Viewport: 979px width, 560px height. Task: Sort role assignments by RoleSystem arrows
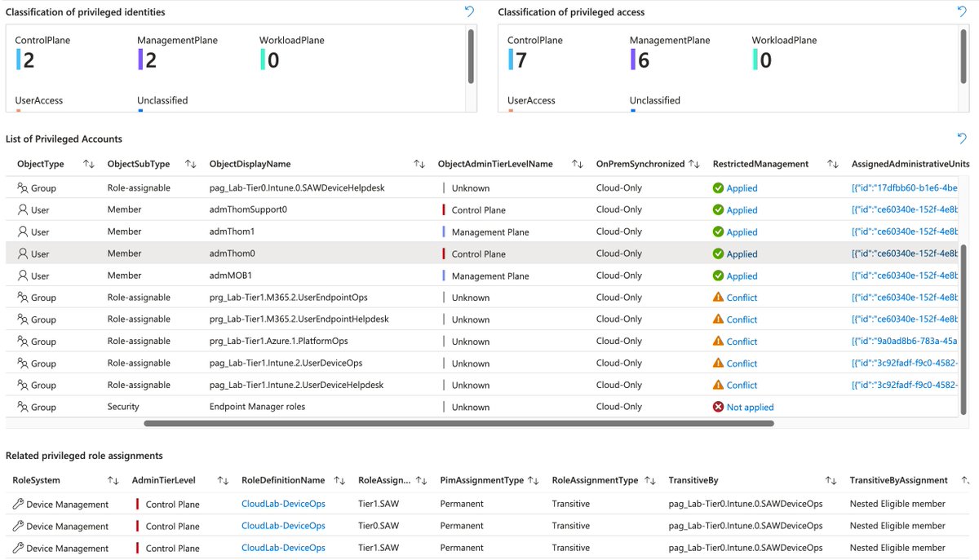(113, 481)
